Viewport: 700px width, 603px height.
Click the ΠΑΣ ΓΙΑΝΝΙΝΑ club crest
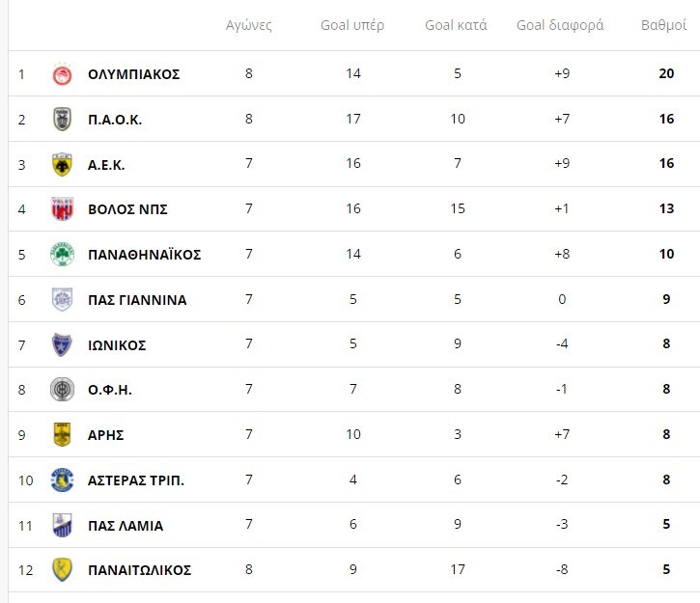coord(62,300)
